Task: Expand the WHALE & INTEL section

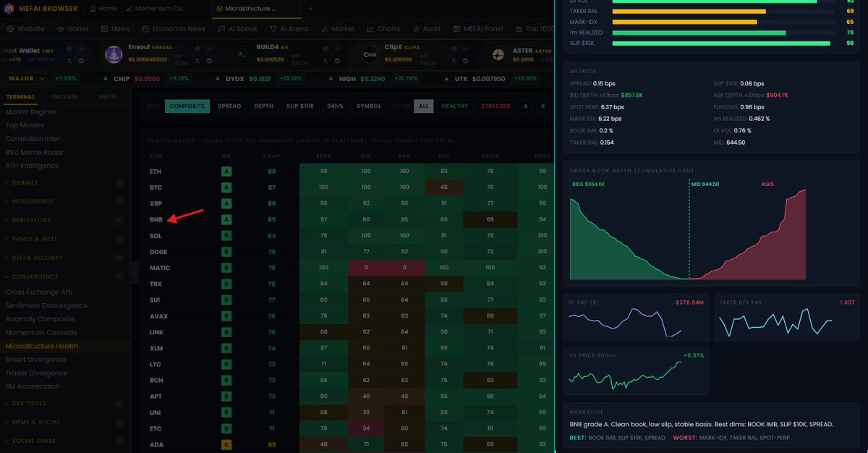Action: [65, 239]
